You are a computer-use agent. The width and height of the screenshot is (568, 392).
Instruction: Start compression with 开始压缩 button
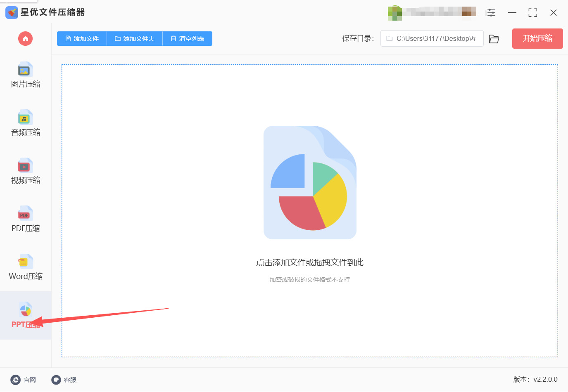coord(537,38)
